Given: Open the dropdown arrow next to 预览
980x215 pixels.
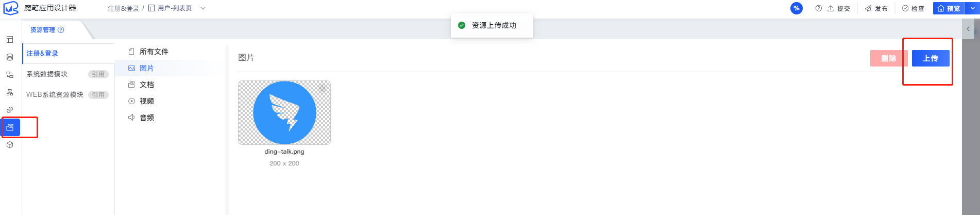Looking at the screenshot, I should coord(973,8).
